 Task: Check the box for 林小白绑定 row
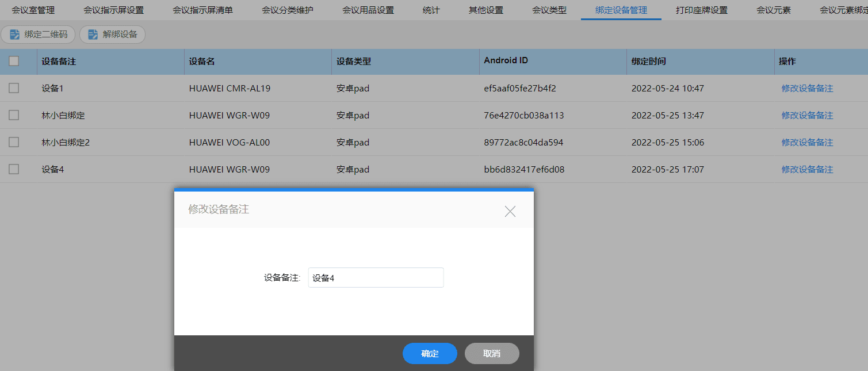coord(14,115)
